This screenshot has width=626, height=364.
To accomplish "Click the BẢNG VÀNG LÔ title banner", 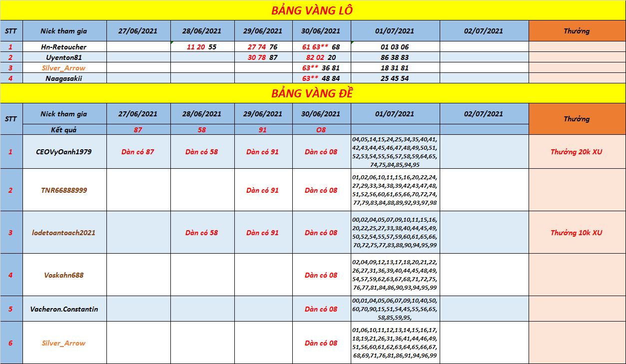I will [313, 10].
